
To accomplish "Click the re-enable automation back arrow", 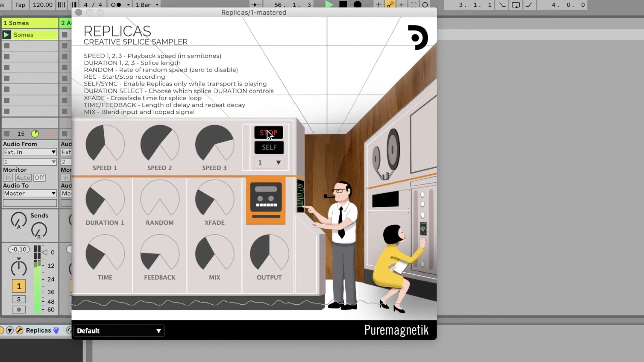I will click(x=402, y=5).
